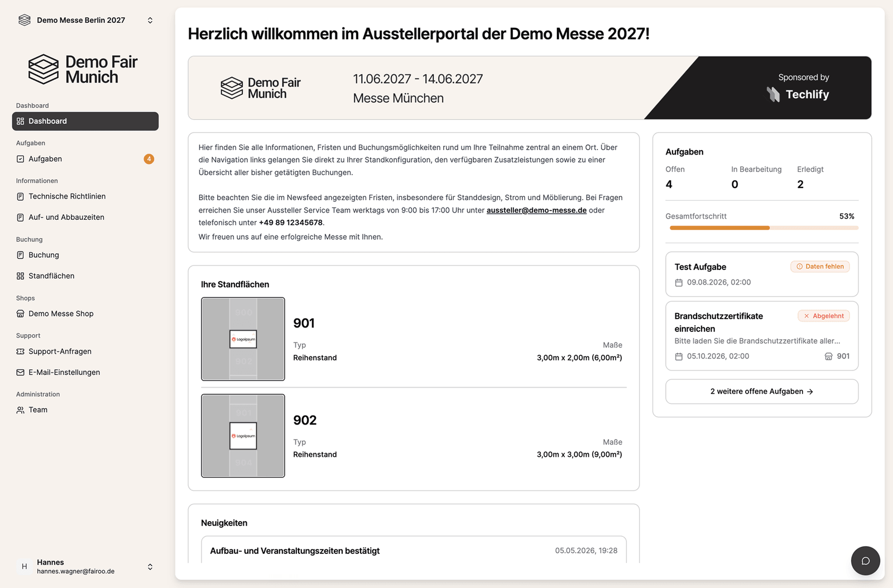This screenshot has width=893, height=588.
Task: Click the Demo Messe Shop store icon
Action: pyautogui.click(x=20, y=314)
